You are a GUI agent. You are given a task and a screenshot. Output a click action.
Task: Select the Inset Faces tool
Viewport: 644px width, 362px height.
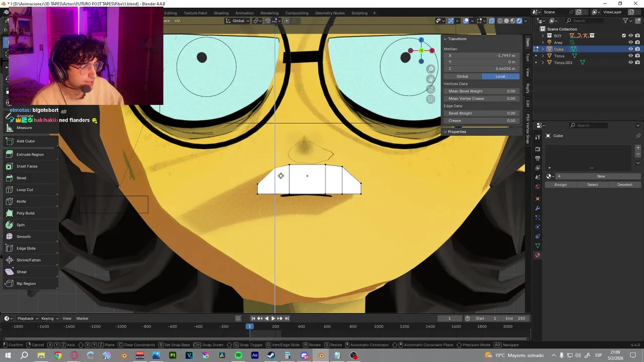(x=30, y=166)
